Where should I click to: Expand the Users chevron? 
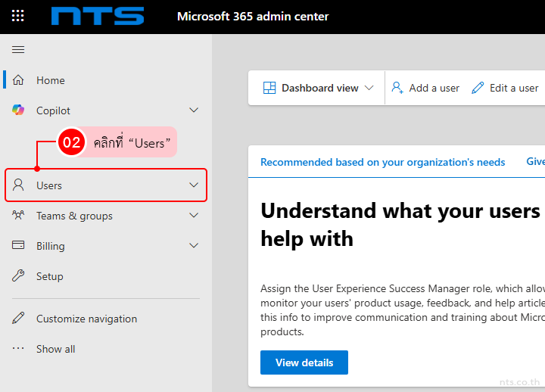pyautogui.click(x=194, y=185)
